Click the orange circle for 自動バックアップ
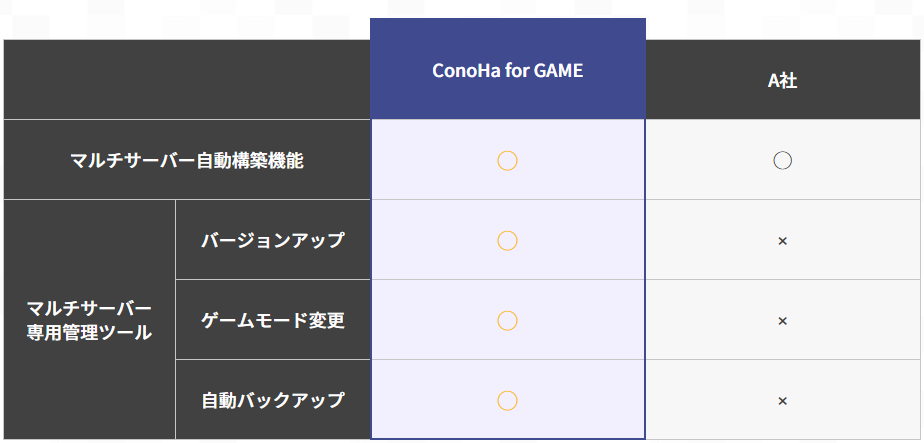Image resolution: width=924 pixels, height=443 pixels. pos(507,401)
